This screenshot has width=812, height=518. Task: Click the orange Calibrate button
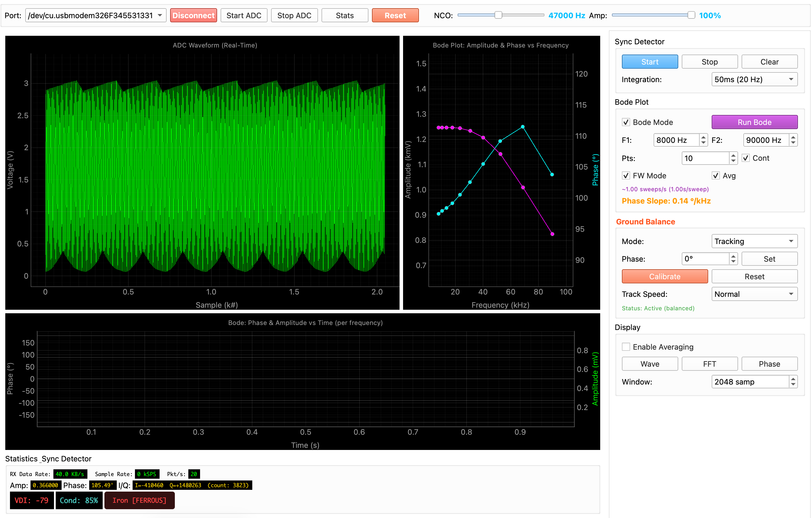[x=664, y=277]
